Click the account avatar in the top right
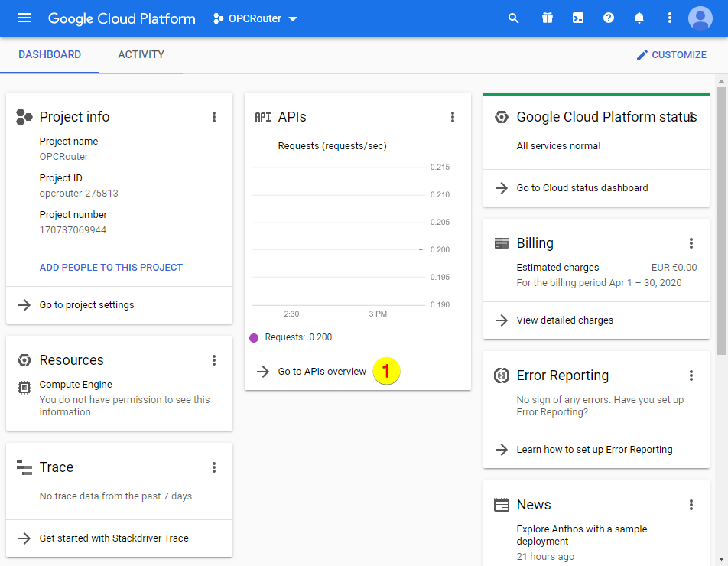This screenshot has height=566, width=728. coord(700,18)
